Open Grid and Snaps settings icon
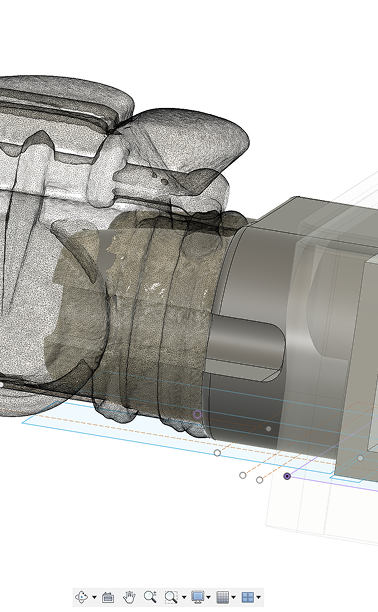378x612 pixels. 223,597
